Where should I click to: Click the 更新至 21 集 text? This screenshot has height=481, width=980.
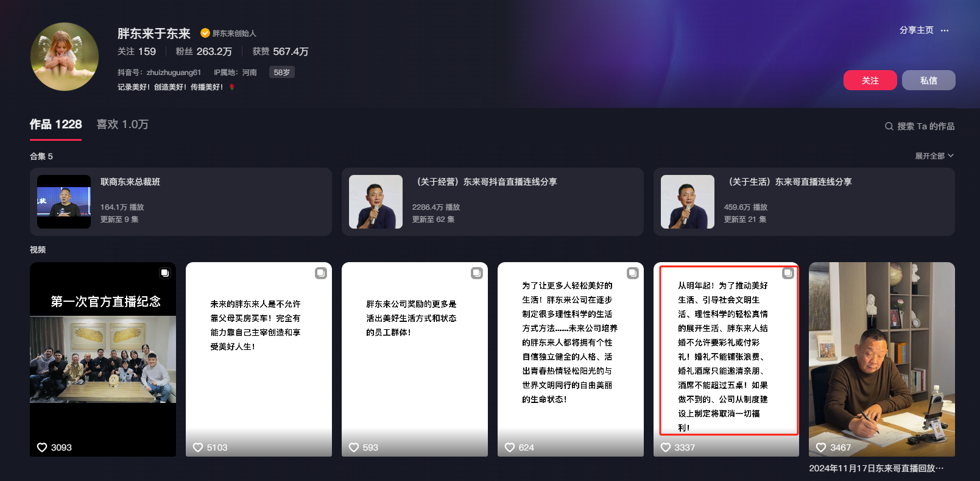(745, 219)
